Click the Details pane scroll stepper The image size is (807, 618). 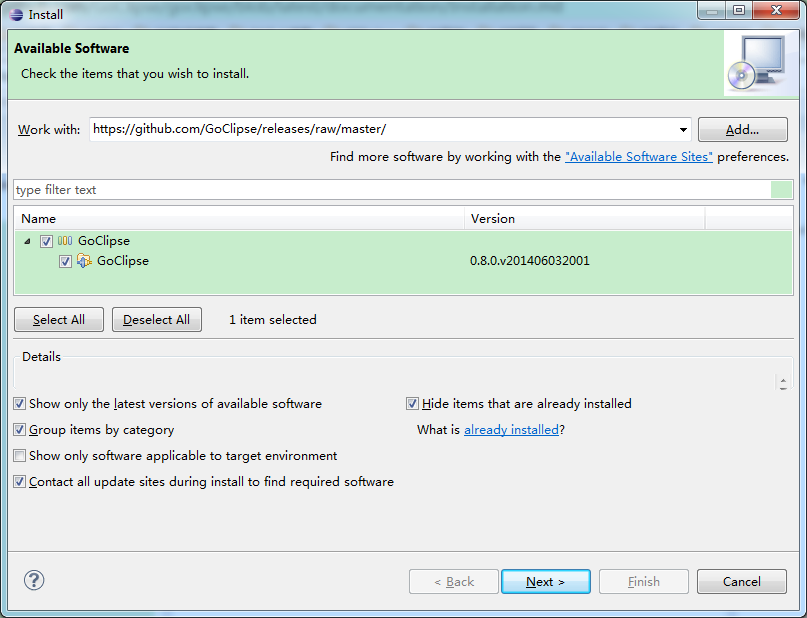coord(783,383)
